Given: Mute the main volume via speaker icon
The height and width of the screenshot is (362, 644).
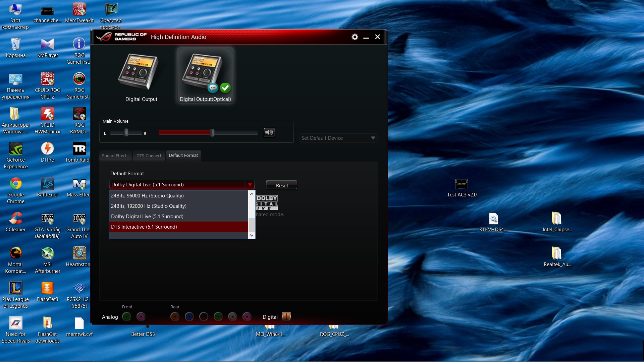Looking at the screenshot, I should [x=269, y=132].
